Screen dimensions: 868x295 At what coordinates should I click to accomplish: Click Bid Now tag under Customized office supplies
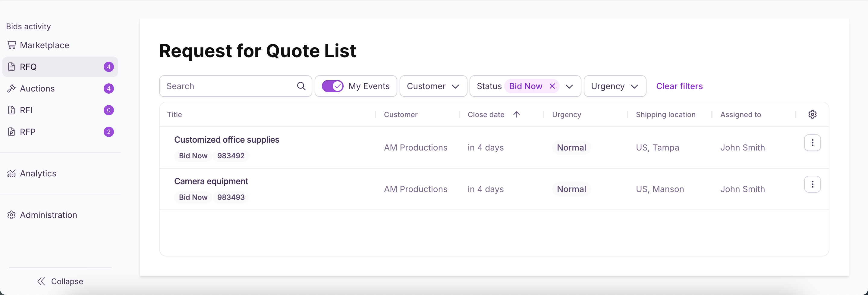[x=193, y=156]
